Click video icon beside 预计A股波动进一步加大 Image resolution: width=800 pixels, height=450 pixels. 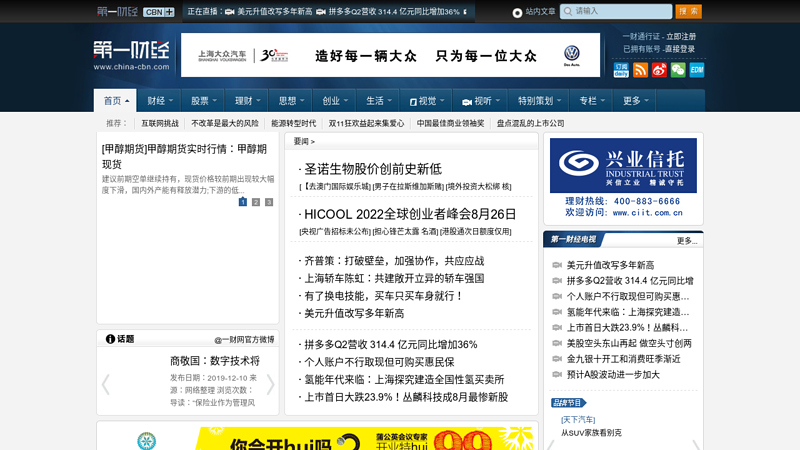557,374
